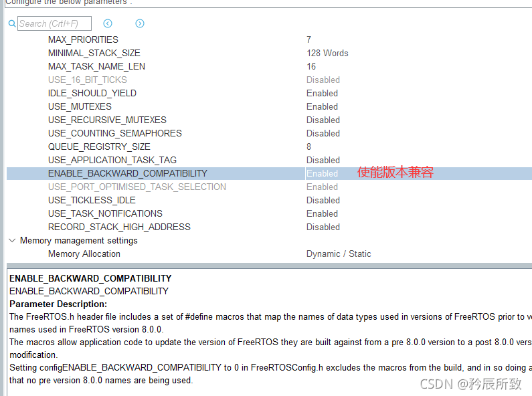532x396 pixels.
Task: Open ENABLE_BACKWARD_COMPATIBILITY Enabled dropdown
Action: pos(322,174)
